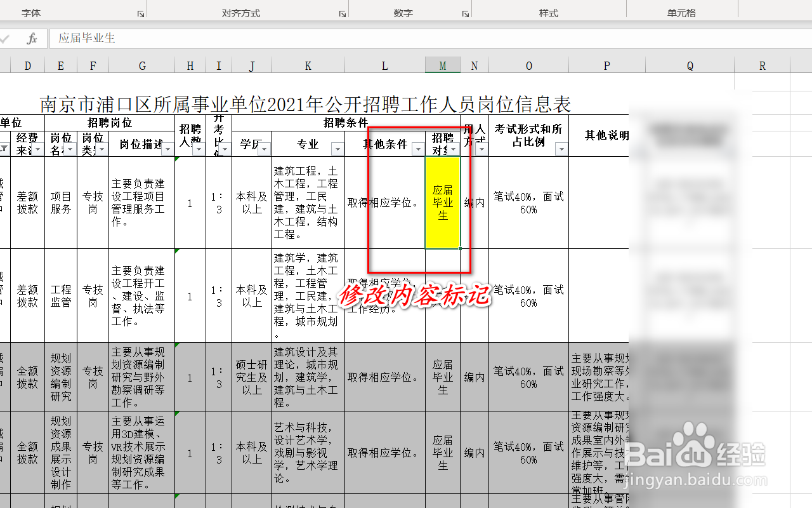The width and height of the screenshot is (812, 508).
Task: Open the 字体 group dialog launcher
Action: [x=141, y=13]
